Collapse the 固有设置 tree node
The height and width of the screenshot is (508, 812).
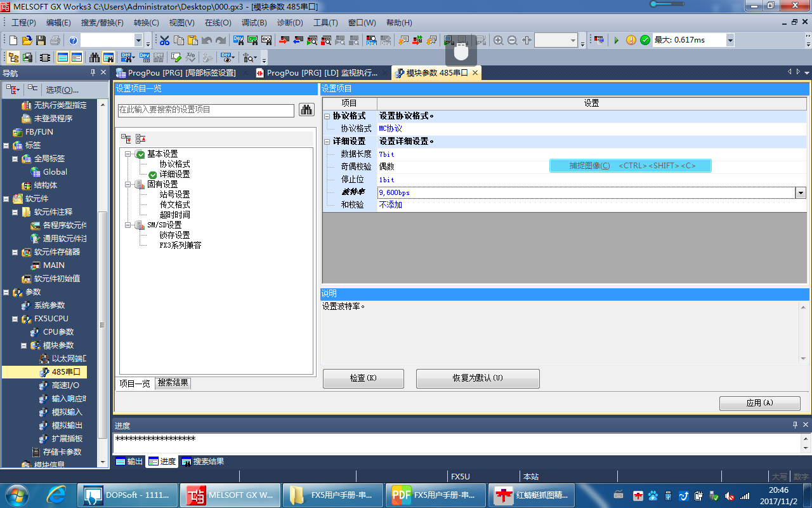(x=128, y=184)
